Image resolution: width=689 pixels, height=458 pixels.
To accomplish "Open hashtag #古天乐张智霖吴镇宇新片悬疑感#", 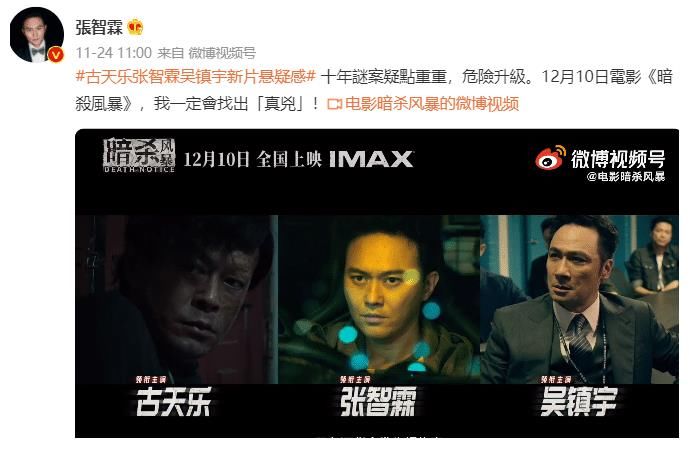I will click(x=196, y=77).
